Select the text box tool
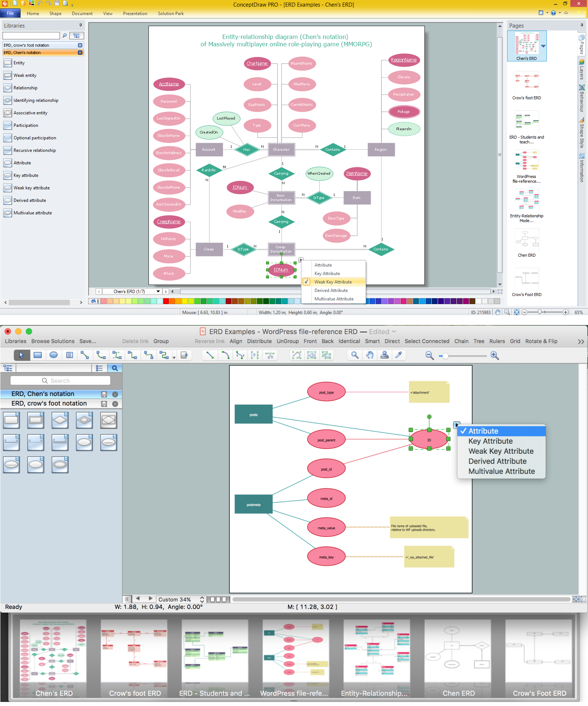588x706 pixels. (70, 355)
